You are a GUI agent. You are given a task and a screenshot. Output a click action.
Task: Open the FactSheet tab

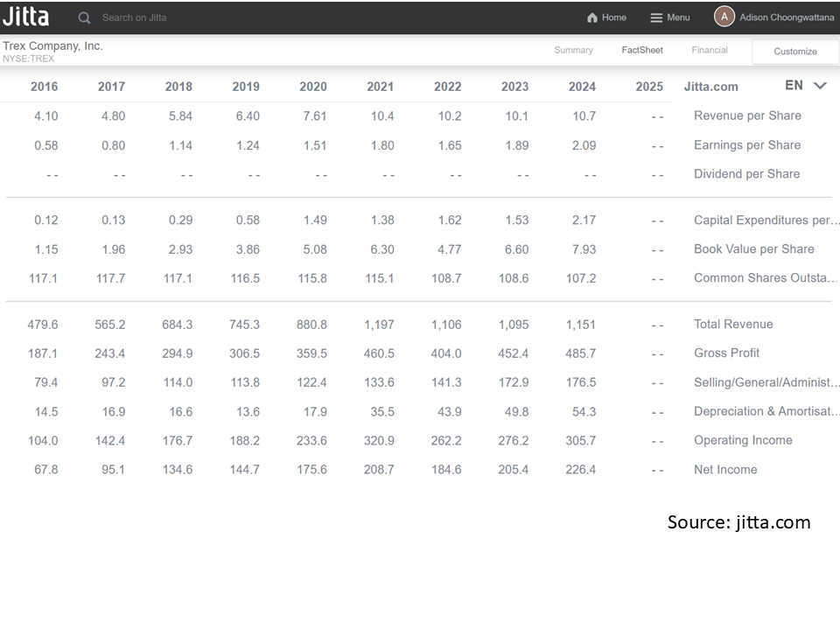[x=642, y=51]
